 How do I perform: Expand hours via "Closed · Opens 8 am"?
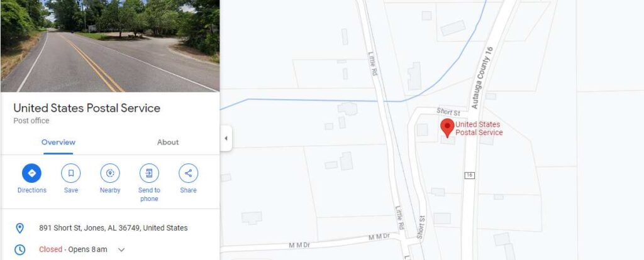pyautogui.click(x=73, y=249)
